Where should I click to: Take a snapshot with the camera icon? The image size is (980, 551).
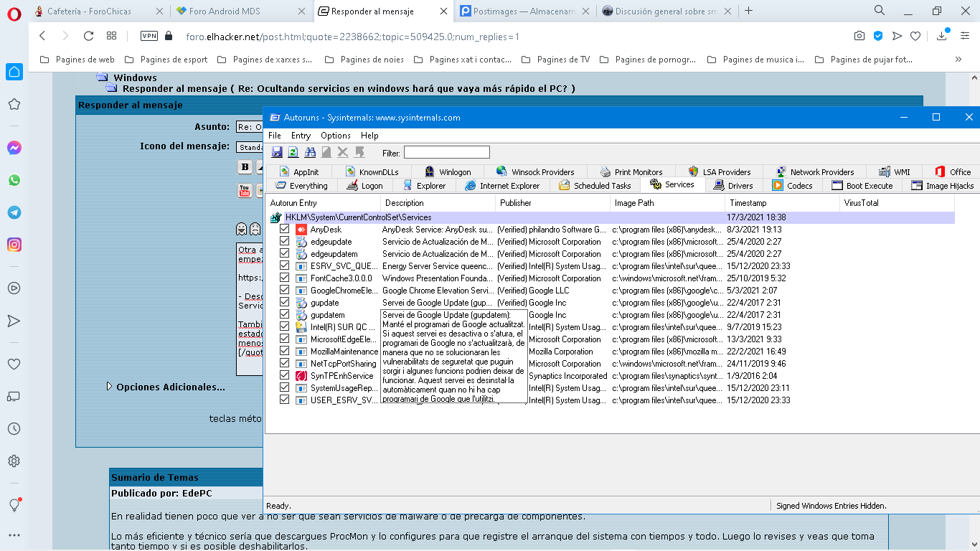pos(859,36)
